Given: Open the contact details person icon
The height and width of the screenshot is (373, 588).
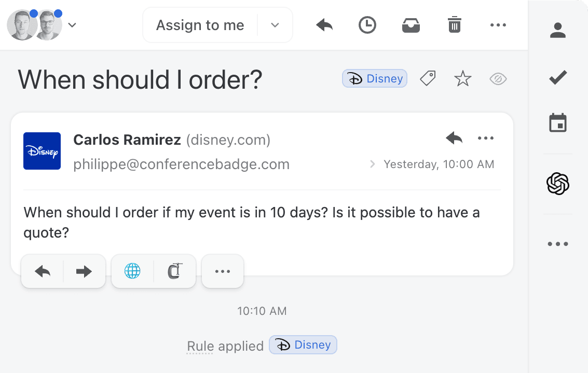Looking at the screenshot, I should point(558,30).
